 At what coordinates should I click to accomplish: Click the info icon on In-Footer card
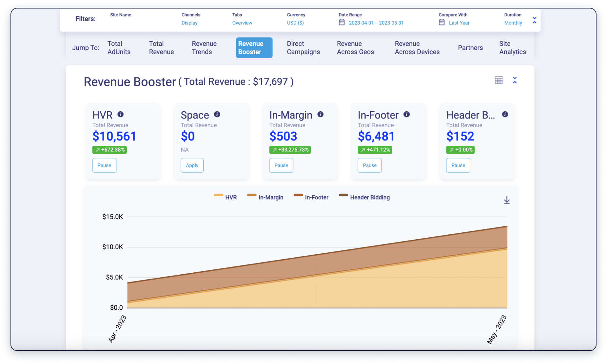point(406,115)
